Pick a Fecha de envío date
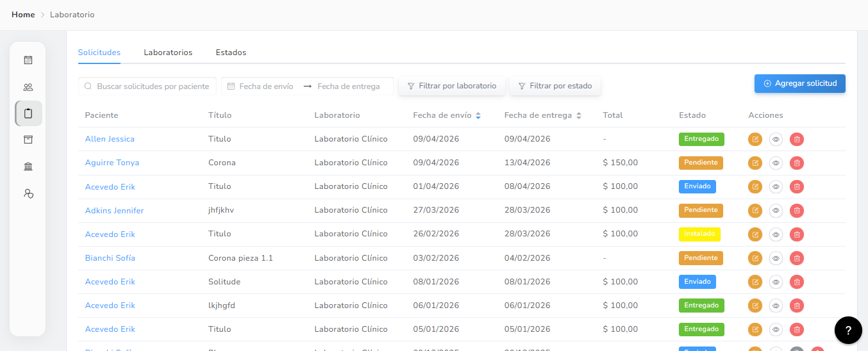This screenshot has height=351, width=868. 266,86
